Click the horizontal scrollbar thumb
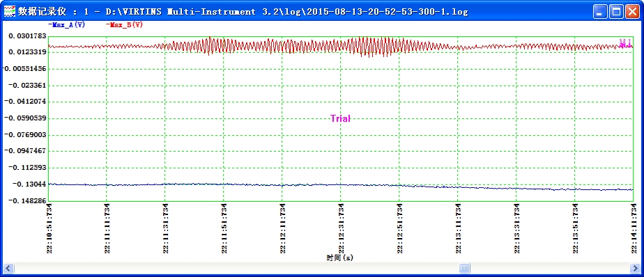Image resolution: width=644 pixels, height=277 pixels. coord(464,269)
